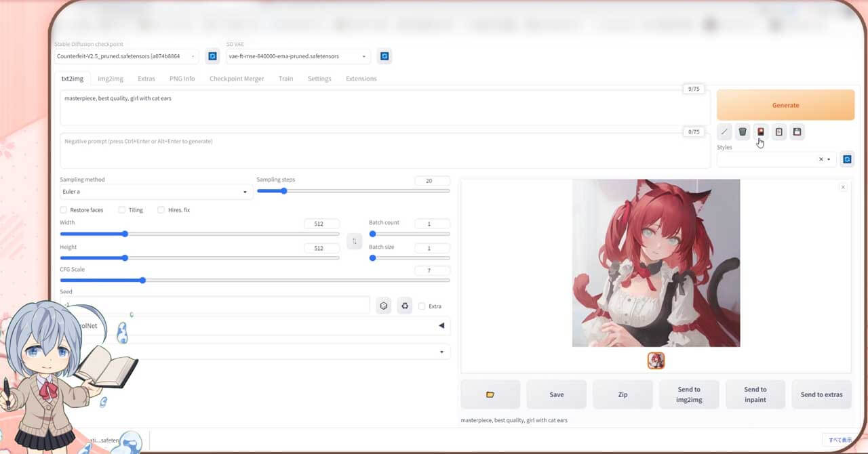Refresh the Stable Diffusion checkpoint list
The width and height of the screenshot is (868, 454).
pyautogui.click(x=212, y=56)
